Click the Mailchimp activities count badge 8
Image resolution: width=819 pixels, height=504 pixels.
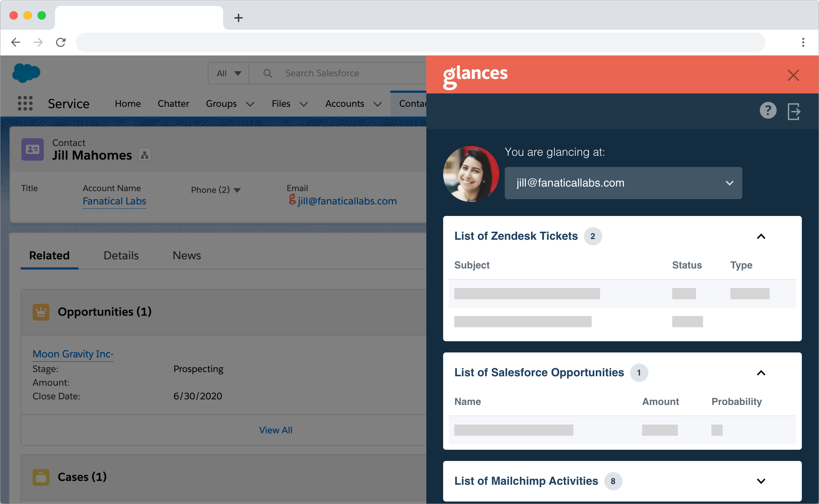click(613, 481)
